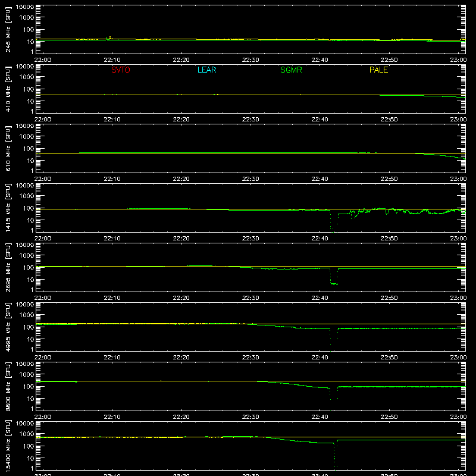Image resolution: width=476 pixels, height=476 pixels.
Task: Click the 100 tick of 610 MHz plot
Action: tap(29, 149)
